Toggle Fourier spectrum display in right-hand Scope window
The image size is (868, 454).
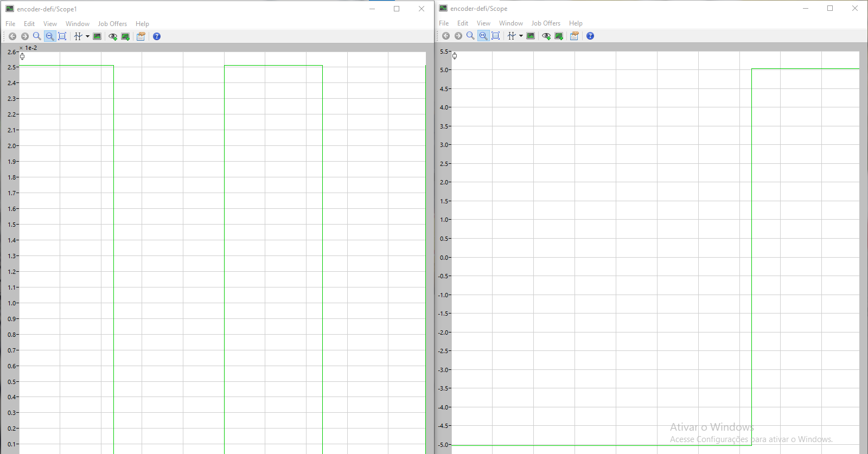tap(531, 36)
